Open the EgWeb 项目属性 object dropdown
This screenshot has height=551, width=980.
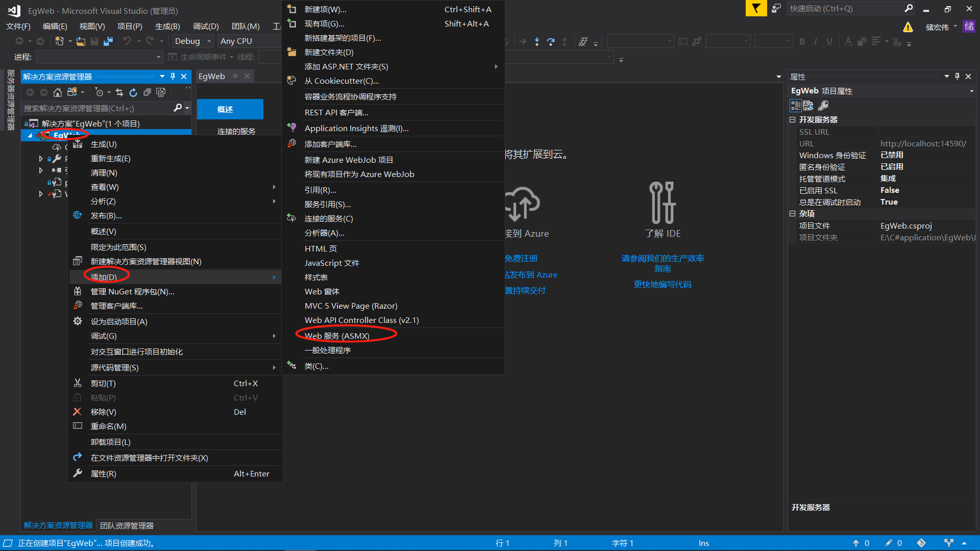(971, 91)
